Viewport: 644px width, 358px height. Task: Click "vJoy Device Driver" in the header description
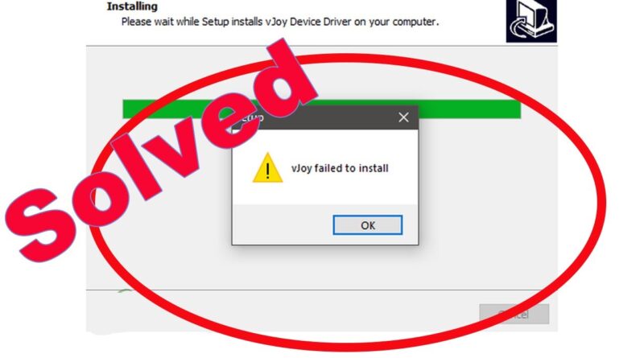click(x=308, y=22)
